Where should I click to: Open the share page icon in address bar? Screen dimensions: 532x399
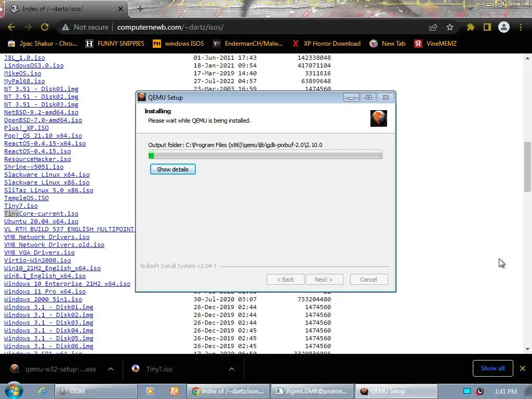click(433, 27)
